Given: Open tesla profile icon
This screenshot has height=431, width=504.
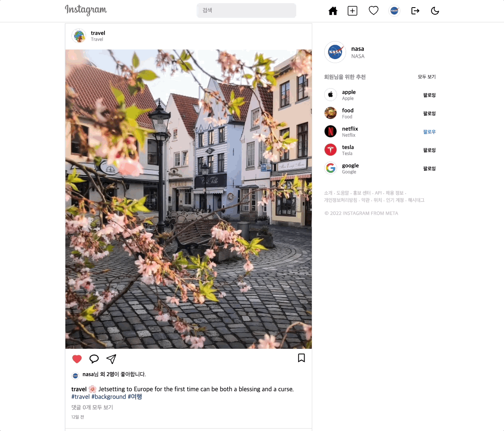Looking at the screenshot, I should 331,150.
